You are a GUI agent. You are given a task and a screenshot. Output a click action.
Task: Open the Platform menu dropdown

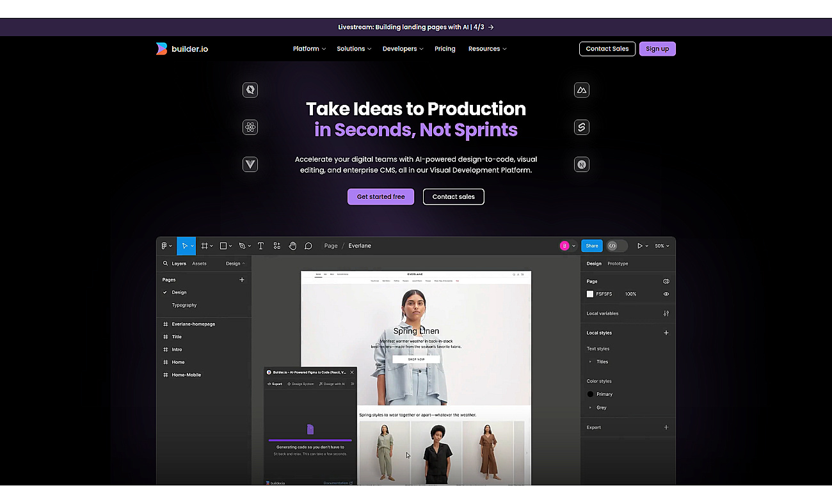(x=309, y=49)
